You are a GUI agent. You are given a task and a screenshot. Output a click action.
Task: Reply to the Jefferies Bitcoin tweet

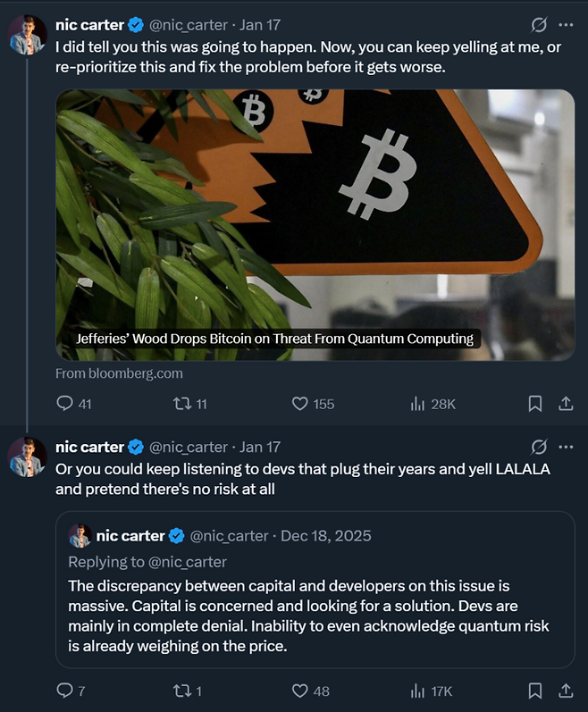coord(64,404)
